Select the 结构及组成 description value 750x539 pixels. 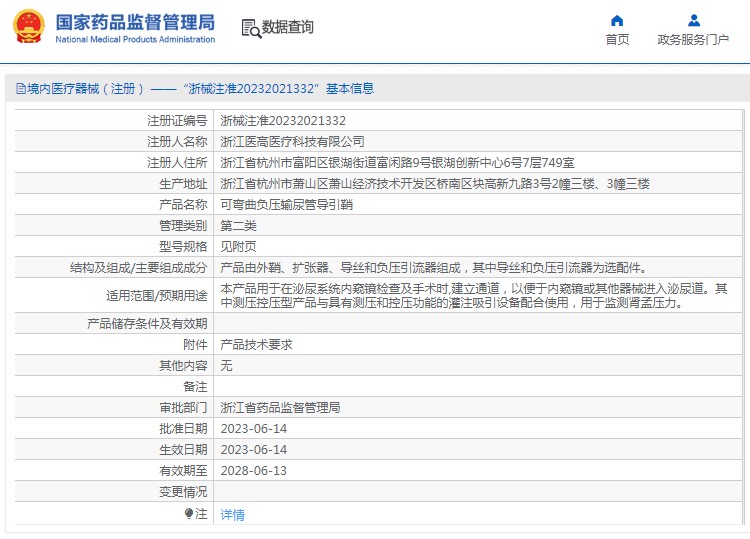(434, 268)
